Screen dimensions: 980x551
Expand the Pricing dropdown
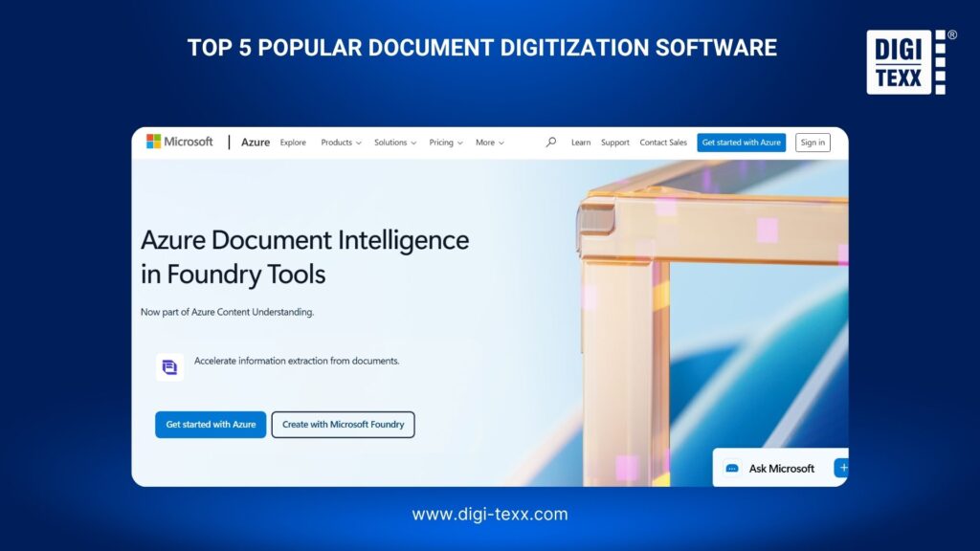[446, 143]
